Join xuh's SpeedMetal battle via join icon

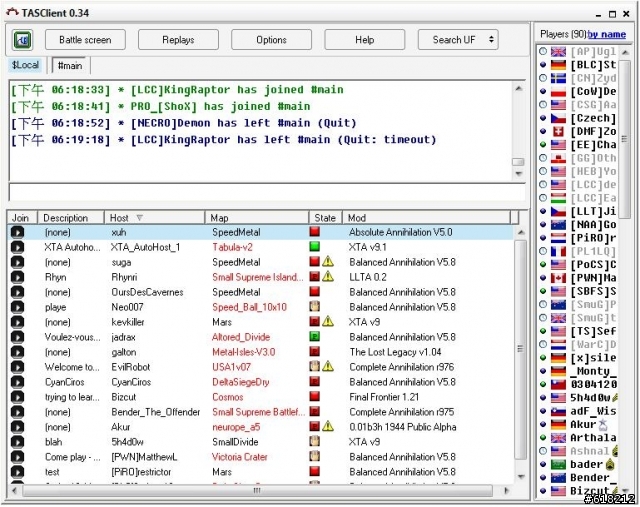pyautogui.click(x=18, y=232)
